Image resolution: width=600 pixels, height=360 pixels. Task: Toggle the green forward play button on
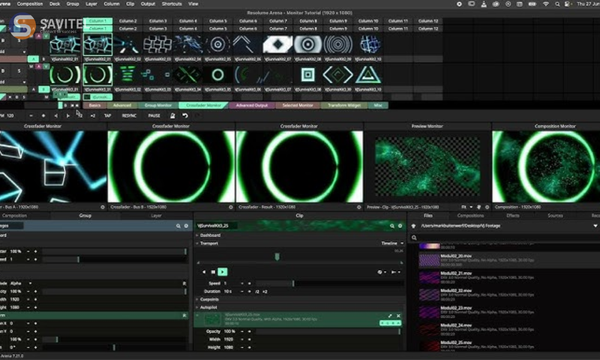point(222,272)
